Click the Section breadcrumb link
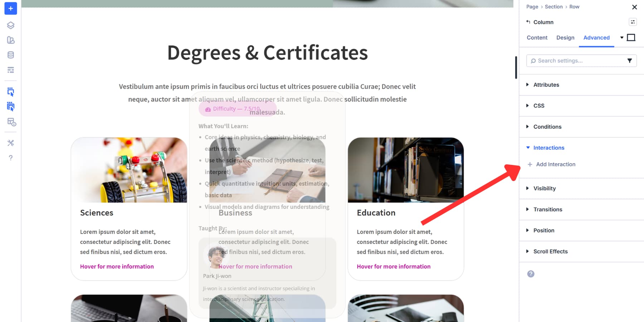This screenshot has width=644, height=322. pyautogui.click(x=553, y=6)
